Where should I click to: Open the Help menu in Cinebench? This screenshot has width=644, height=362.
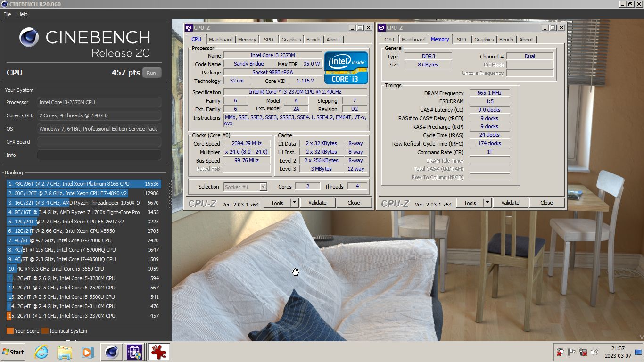(23, 14)
